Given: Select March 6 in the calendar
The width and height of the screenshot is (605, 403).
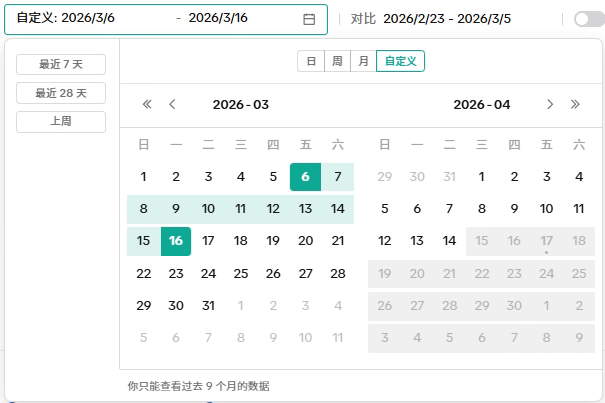Looking at the screenshot, I should coord(305,177).
